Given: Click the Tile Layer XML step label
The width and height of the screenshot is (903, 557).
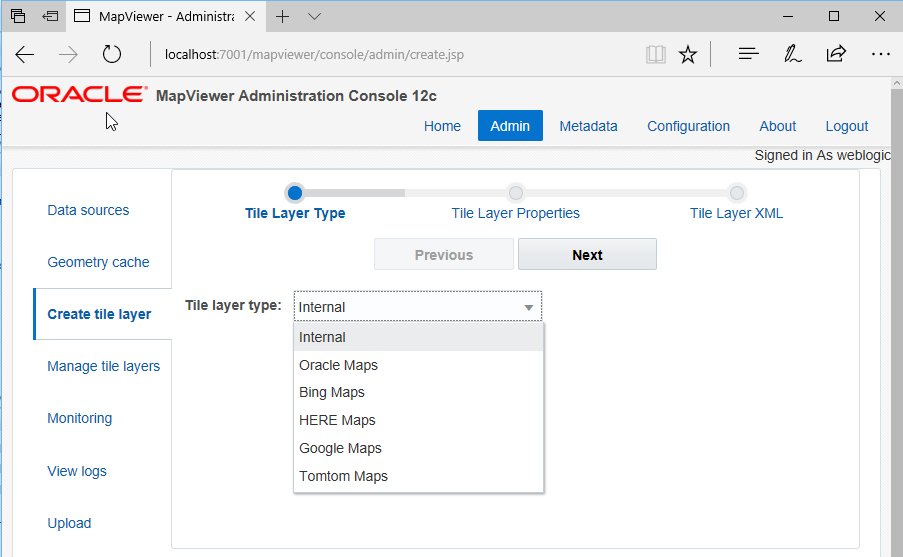Looking at the screenshot, I should point(736,213).
